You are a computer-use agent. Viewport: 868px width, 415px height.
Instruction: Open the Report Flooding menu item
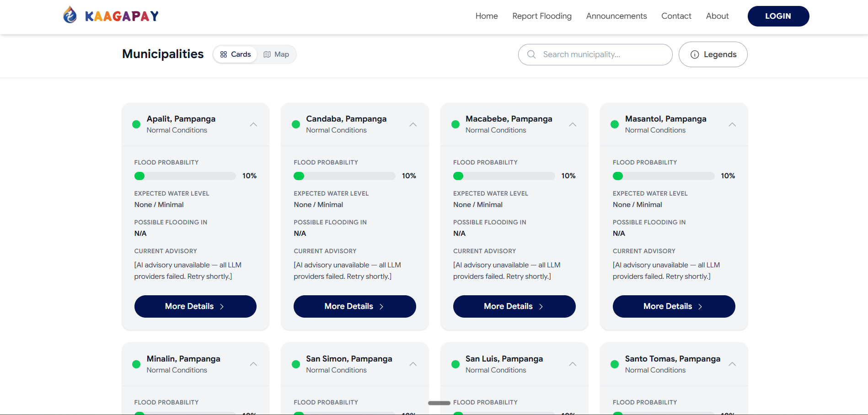(x=542, y=16)
